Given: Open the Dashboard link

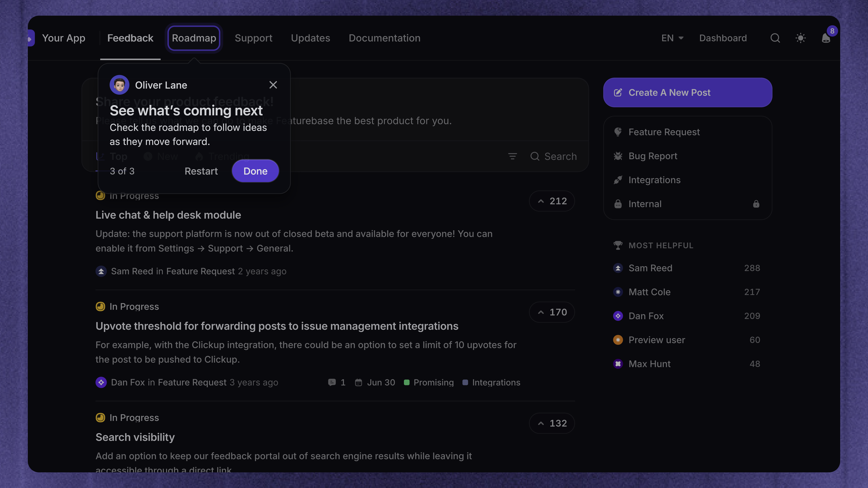Looking at the screenshot, I should pos(723,38).
